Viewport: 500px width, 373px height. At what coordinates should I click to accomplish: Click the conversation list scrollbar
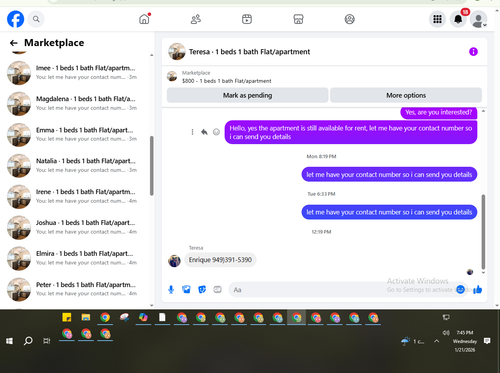pyautogui.click(x=152, y=166)
